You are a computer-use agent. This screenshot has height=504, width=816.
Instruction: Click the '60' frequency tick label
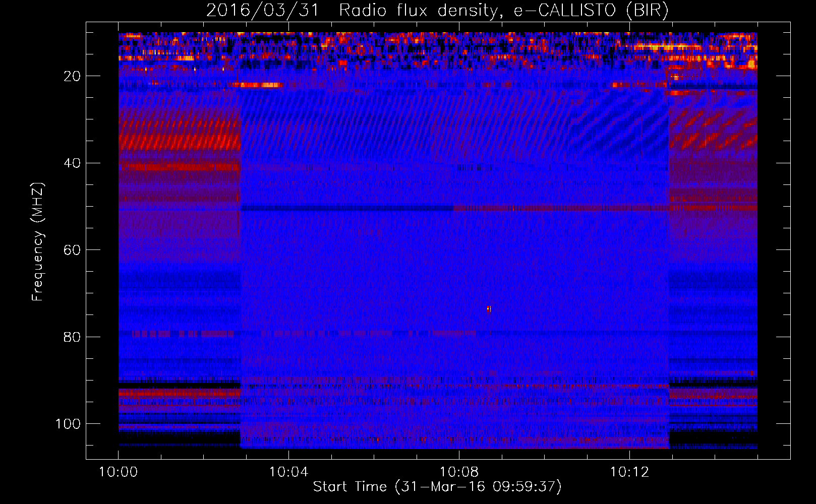click(x=72, y=250)
